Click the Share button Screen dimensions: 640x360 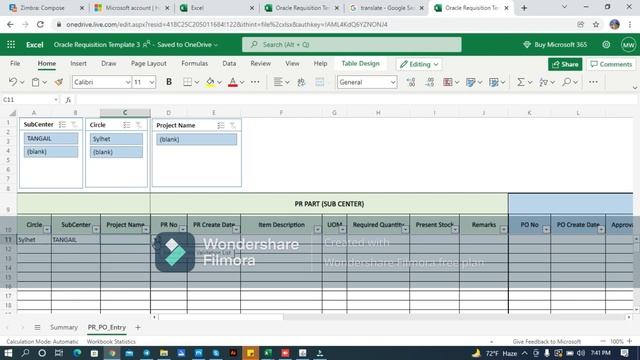(x=565, y=64)
